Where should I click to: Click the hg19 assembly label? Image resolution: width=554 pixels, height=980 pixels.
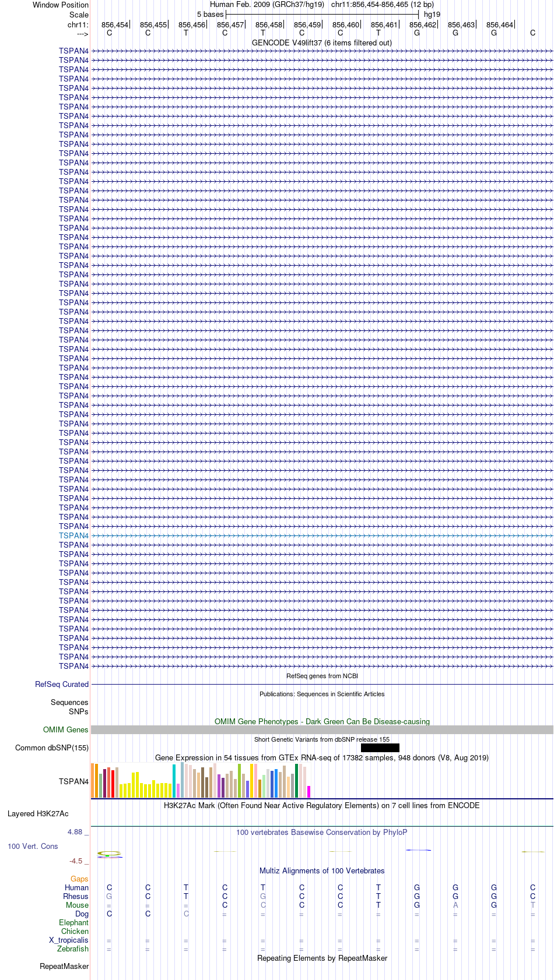click(432, 15)
